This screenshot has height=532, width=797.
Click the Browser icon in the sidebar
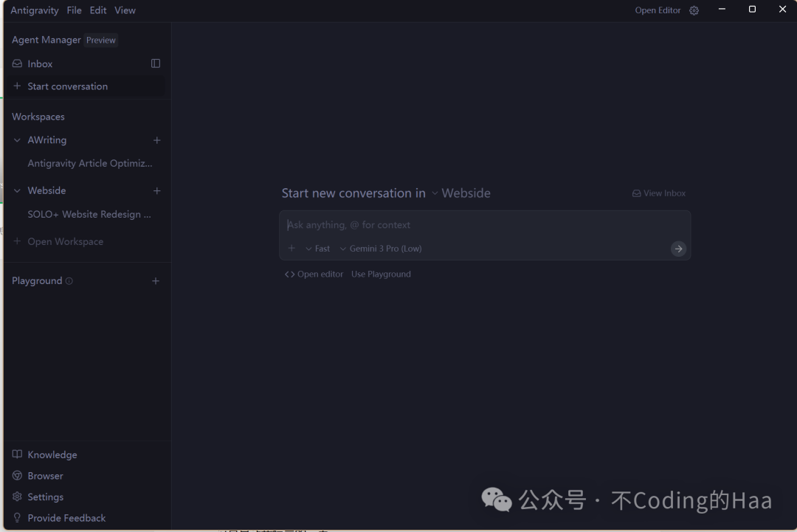[17, 476]
